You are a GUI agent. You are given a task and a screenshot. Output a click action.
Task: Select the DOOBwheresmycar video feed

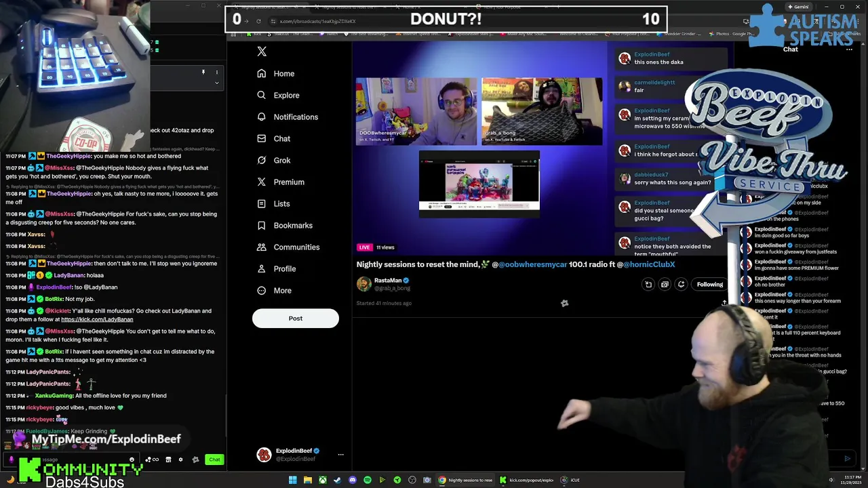(416, 111)
